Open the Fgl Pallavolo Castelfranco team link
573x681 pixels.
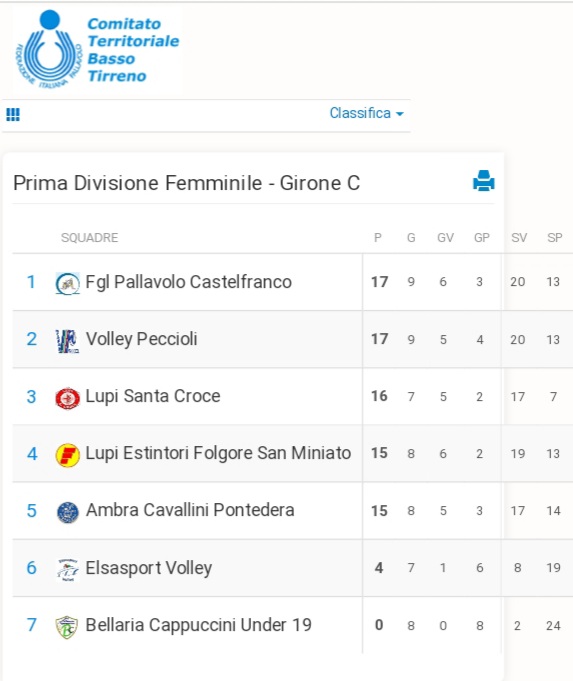pos(189,282)
